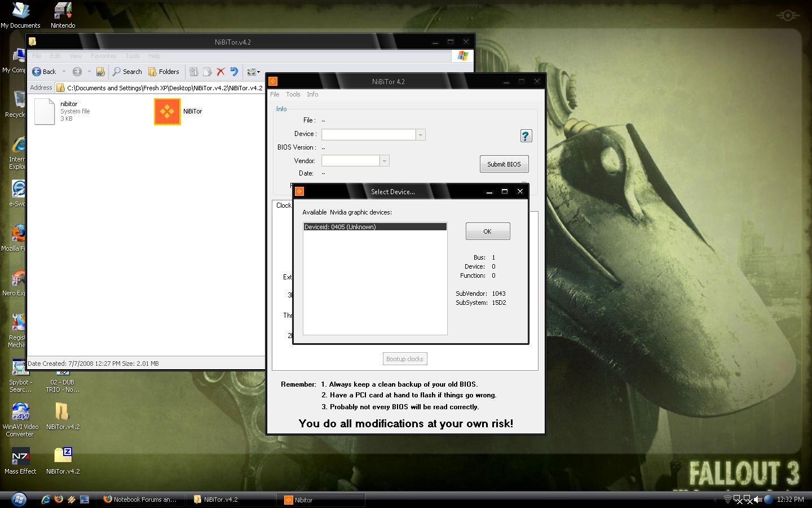Expand the Back history dropdown arrow

tap(64, 72)
